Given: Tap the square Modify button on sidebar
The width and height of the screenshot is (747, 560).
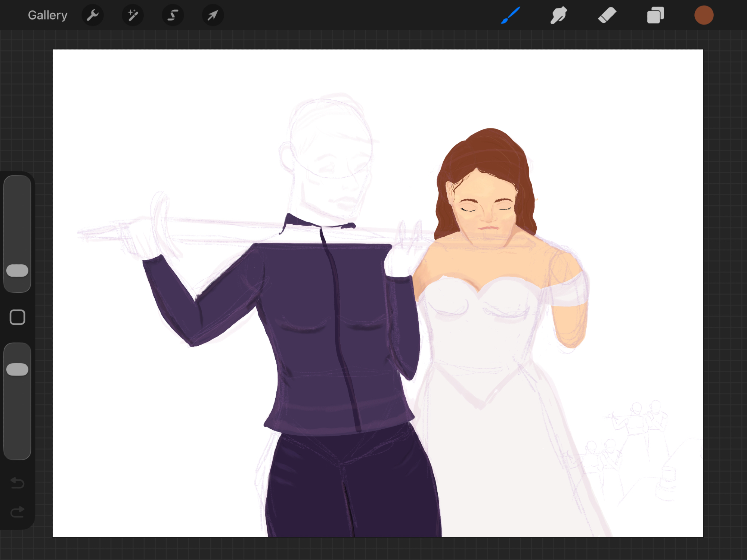Looking at the screenshot, I should [17, 317].
